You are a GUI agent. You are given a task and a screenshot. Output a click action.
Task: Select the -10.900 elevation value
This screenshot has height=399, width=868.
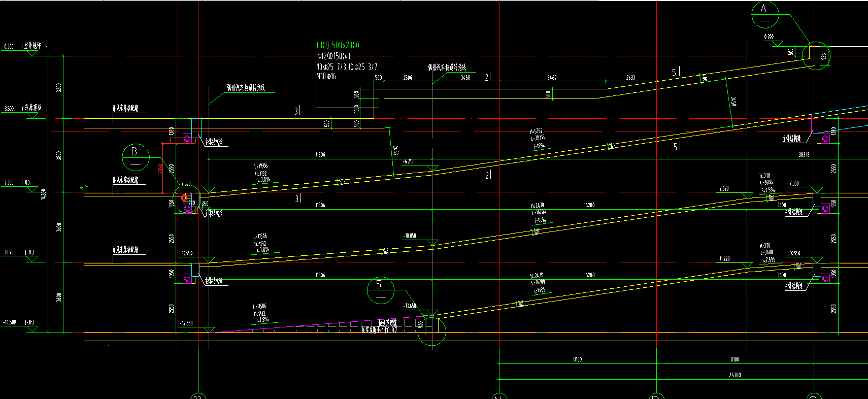click(x=9, y=252)
